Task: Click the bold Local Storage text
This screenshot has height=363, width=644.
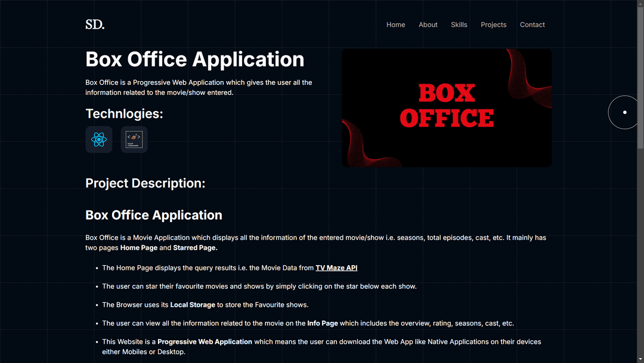Action: pos(192,304)
